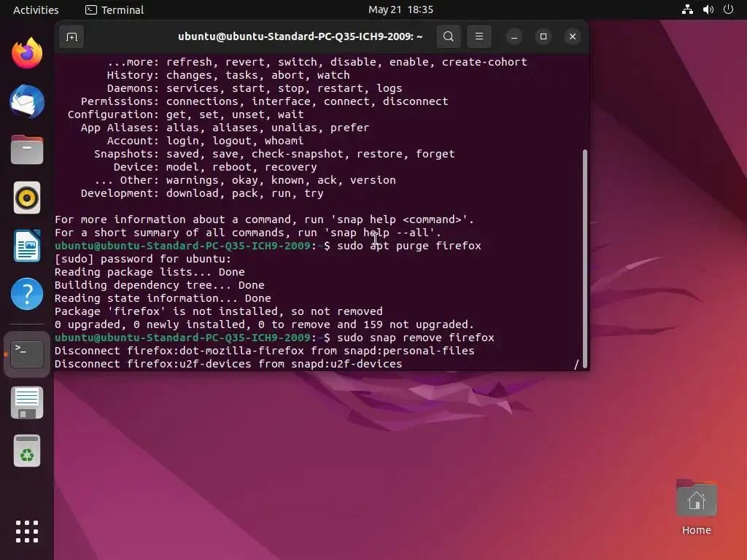Open the floppy disk save icon in dock
This screenshot has width=747, height=560.
point(27,402)
